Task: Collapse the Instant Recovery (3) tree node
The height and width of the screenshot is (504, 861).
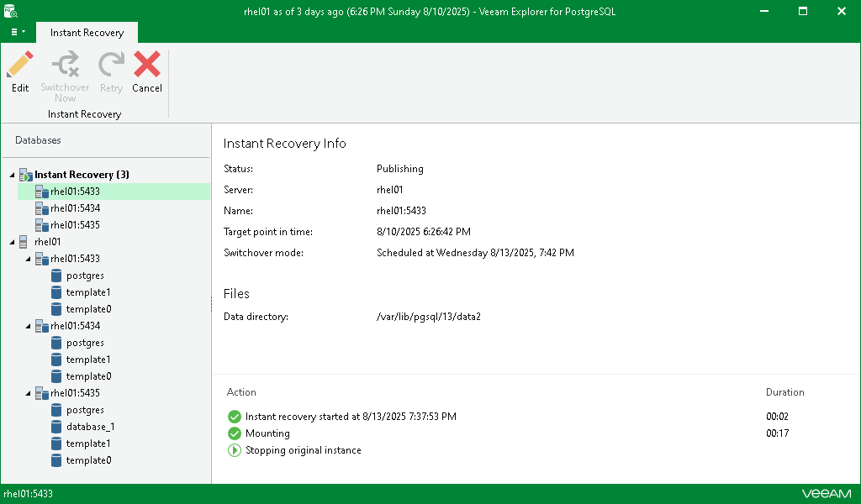Action: pyautogui.click(x=12, y=175)
